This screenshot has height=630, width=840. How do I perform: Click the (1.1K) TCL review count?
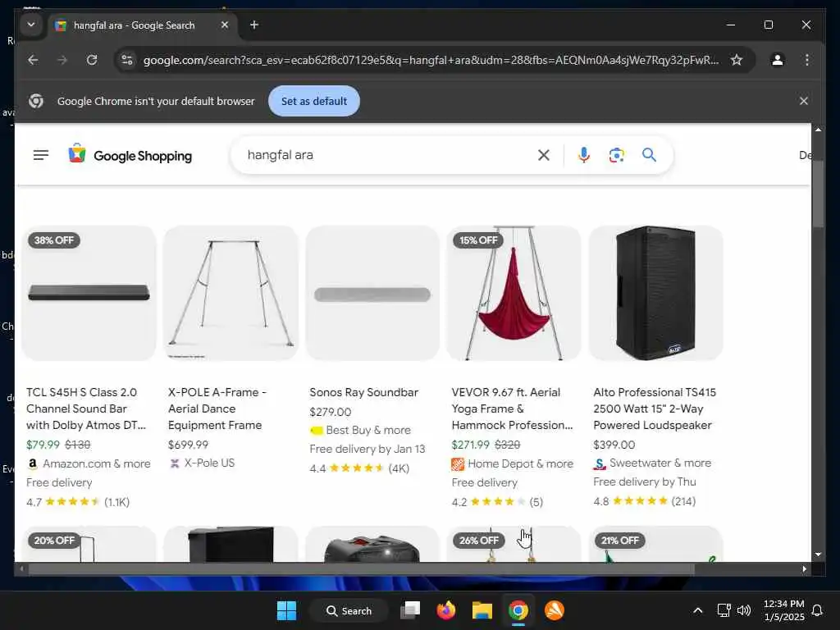point(116,502)
